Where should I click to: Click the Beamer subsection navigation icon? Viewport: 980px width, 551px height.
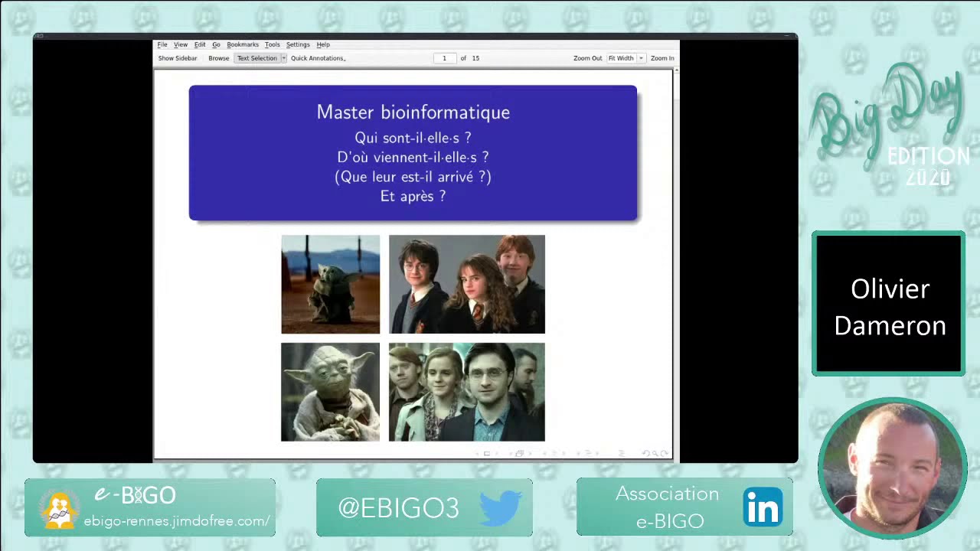pyautogui.click(x=554, y=453)
